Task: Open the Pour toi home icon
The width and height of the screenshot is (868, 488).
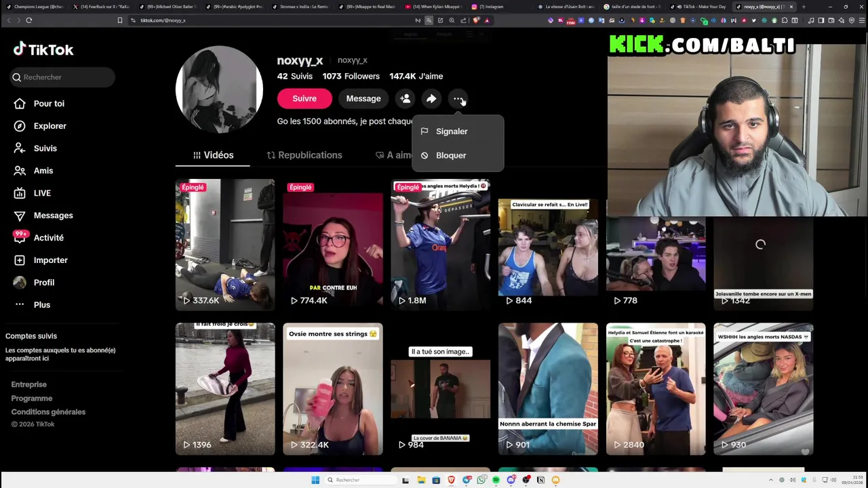Action: point(20,104)
